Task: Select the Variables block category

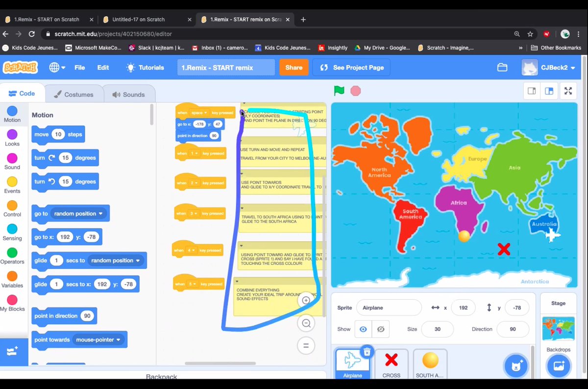Action: [12, 280]
